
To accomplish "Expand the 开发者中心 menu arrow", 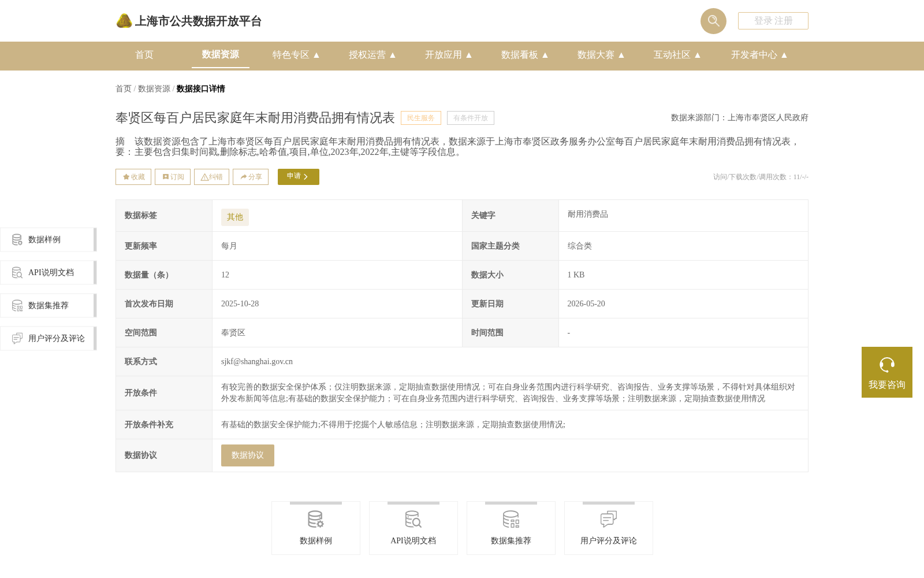I will coord(784,55).
